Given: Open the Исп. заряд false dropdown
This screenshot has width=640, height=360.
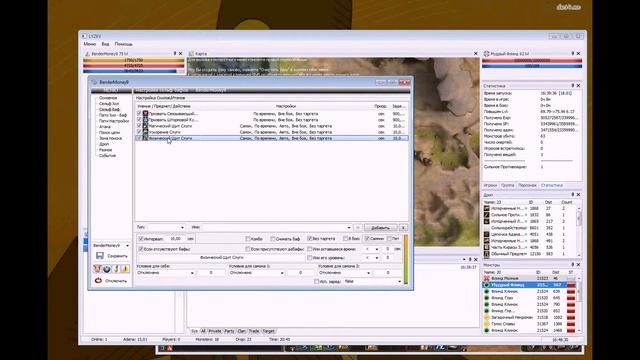Looking at the screenshot, I should pos(373,282).
